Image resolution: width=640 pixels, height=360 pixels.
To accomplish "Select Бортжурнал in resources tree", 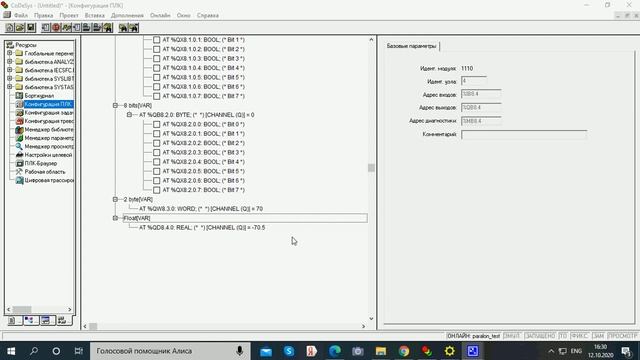I will pyautogui.click(x=39, y=96).
